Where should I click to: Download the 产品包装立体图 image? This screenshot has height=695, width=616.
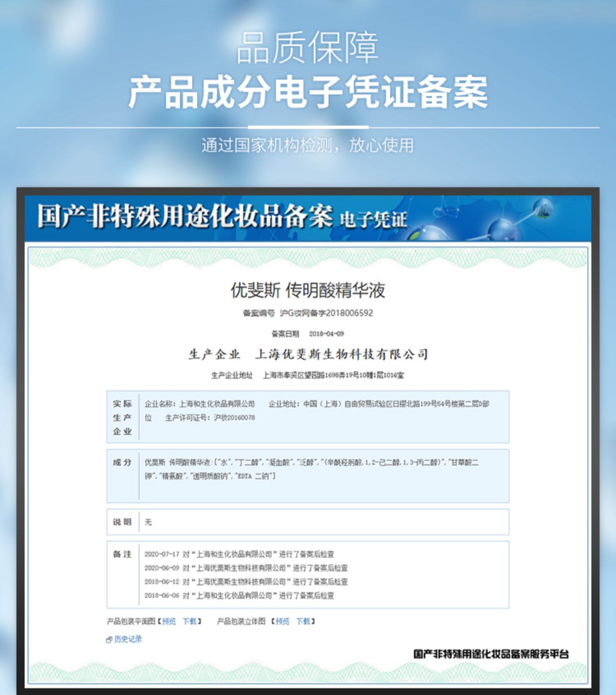point(303,621)
